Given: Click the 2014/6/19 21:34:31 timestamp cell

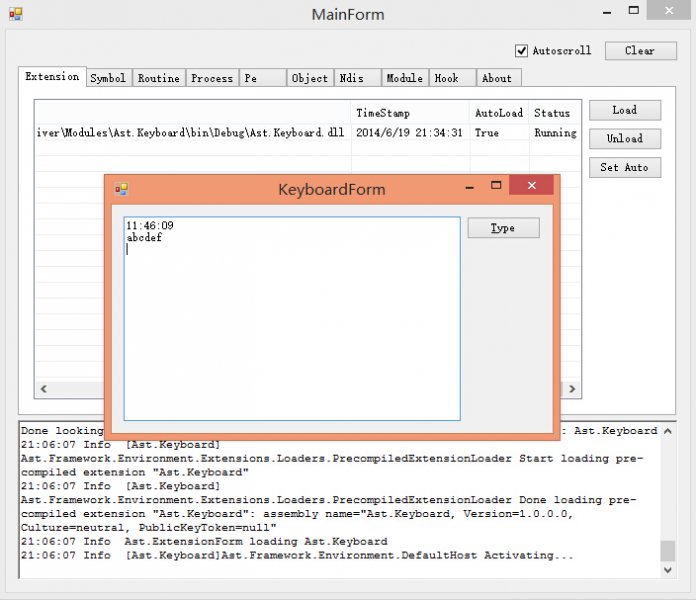Looking at the screenshot, I should pyautogui.click(x=409, y=132).
